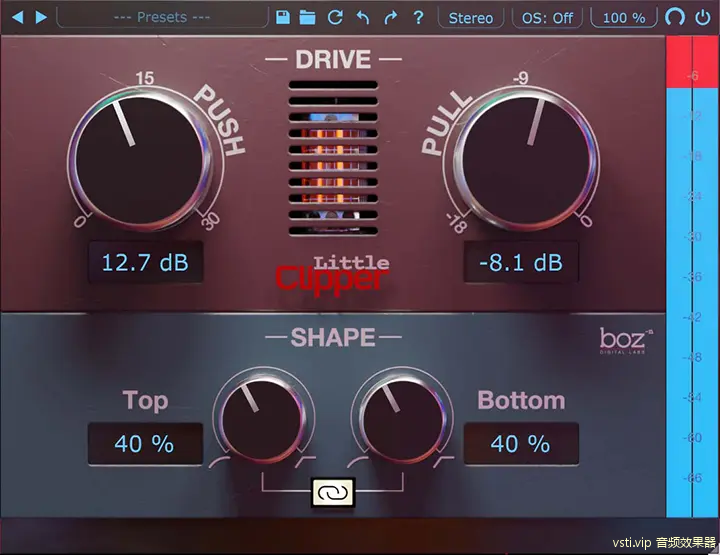
Task: Click the PUSH drive knob
Action: tap(140, 159)
